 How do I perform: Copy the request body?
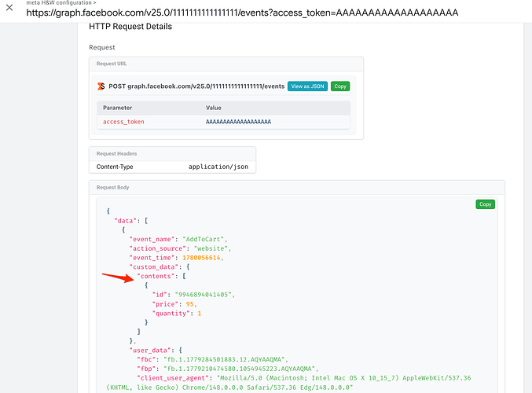click(x=485, y=204)
